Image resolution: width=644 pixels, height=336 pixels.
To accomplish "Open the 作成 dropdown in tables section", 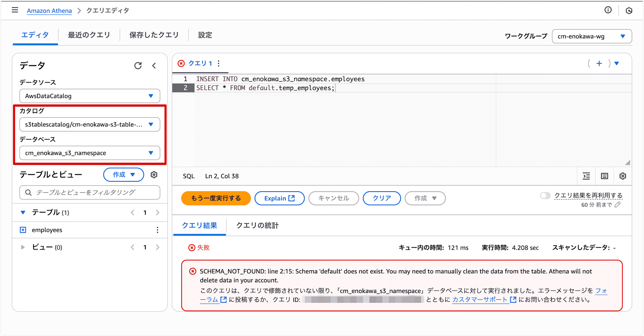I will coord(124,175).
